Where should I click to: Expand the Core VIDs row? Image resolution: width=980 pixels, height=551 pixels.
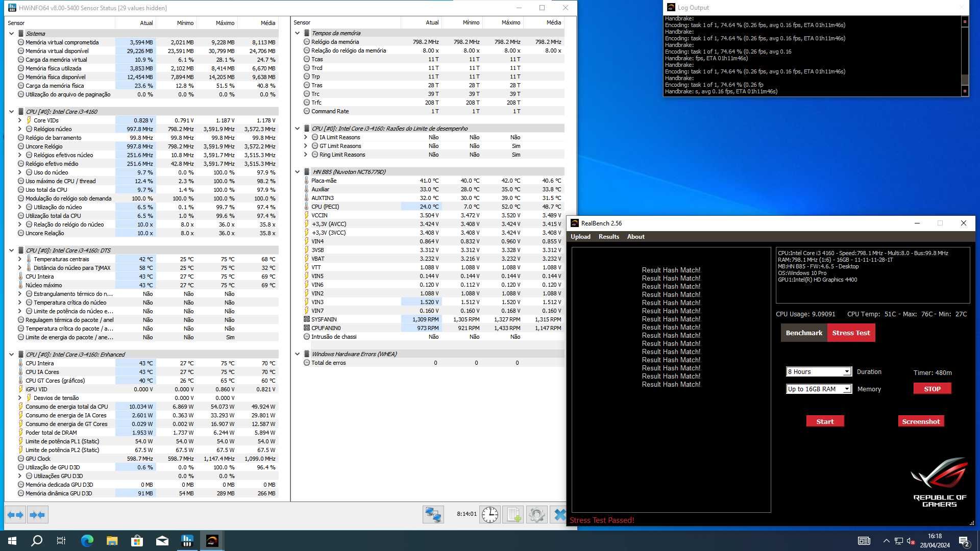tap(20, 120)
